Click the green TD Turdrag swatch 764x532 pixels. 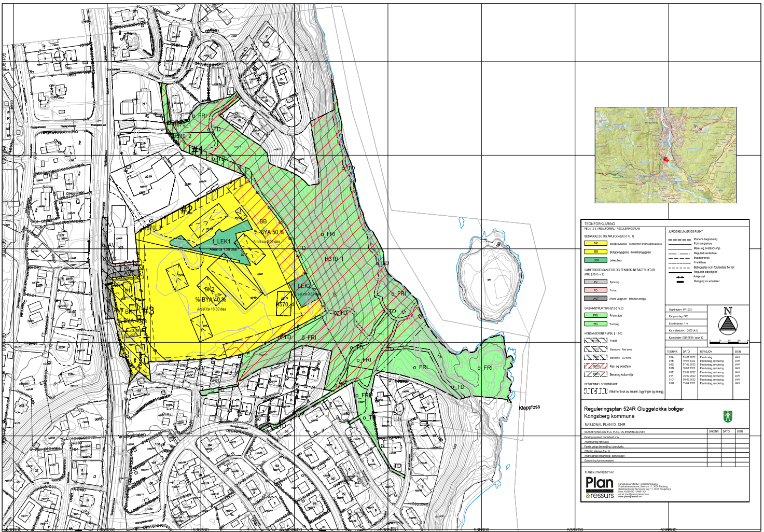click(x=595, y=324)
